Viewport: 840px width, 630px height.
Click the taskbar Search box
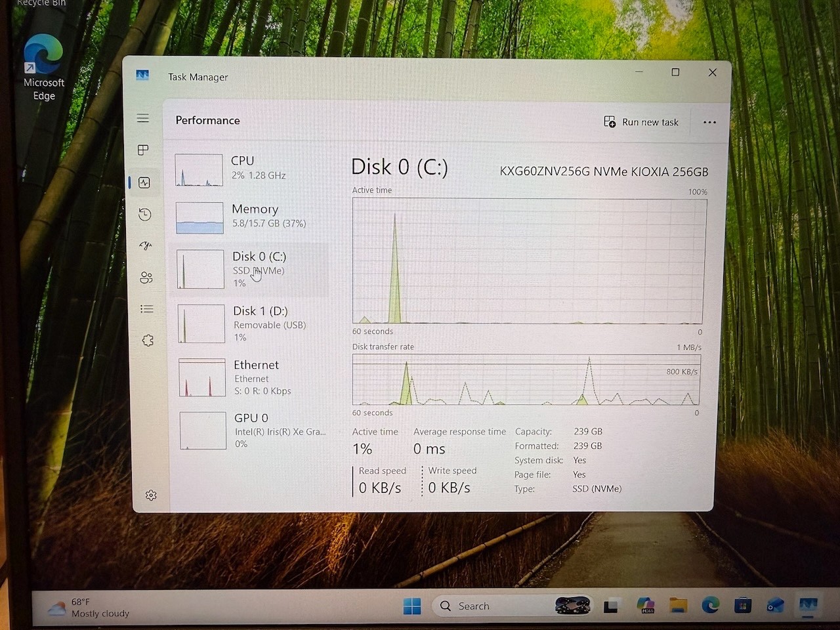click(x=512, y=606)
